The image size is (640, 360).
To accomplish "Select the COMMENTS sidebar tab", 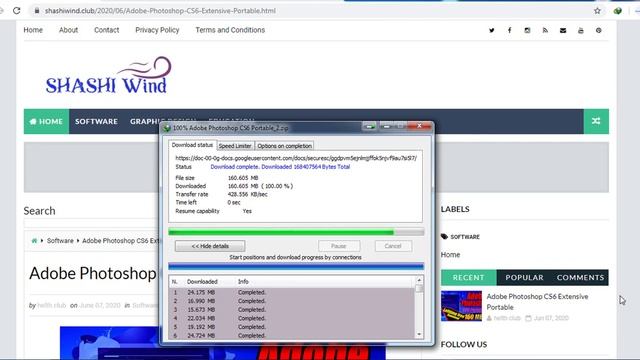I will pyautogui.click(x=580, y=278).
